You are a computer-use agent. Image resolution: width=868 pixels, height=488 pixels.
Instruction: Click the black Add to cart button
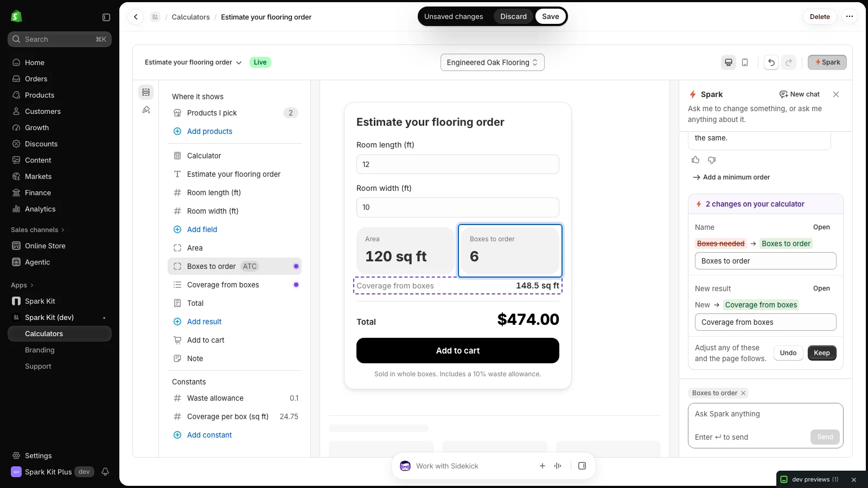coord(457,351)
